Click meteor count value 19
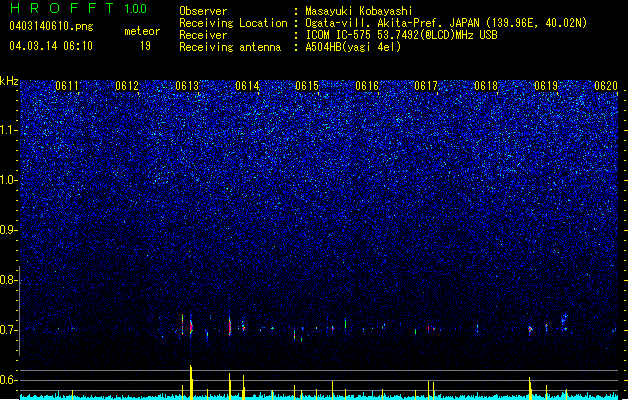Viewport: 629px width, 400px height. coord(145,46)
